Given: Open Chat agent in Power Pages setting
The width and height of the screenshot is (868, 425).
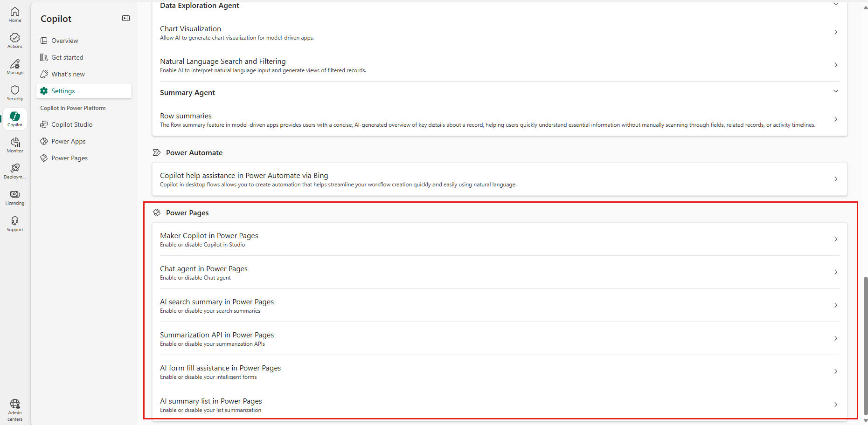Looking at the screenshot, I should [x=500, y=272].
